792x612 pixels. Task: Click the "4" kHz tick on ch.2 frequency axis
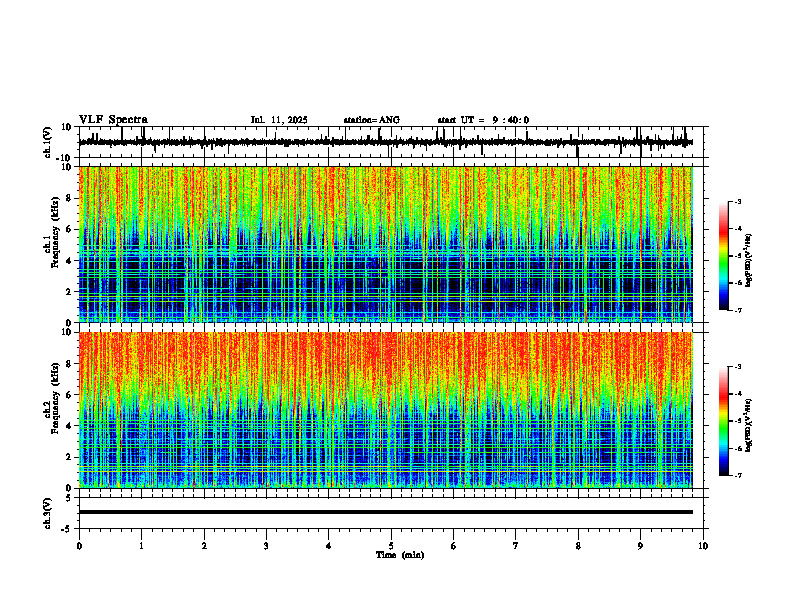click(69, 426)
